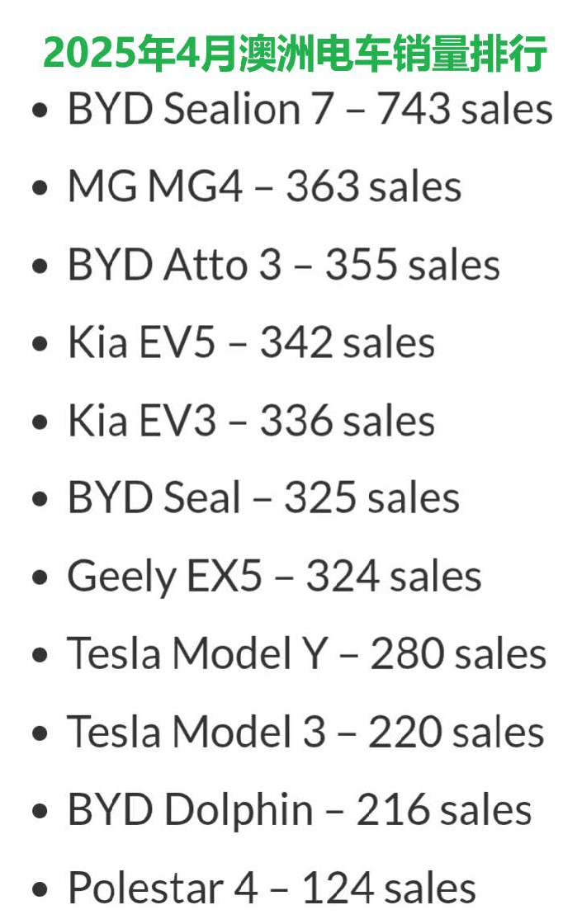563x924 pixels.
Task: Click the MG MG4 363 sales line
Action: (x=264, y=186)
